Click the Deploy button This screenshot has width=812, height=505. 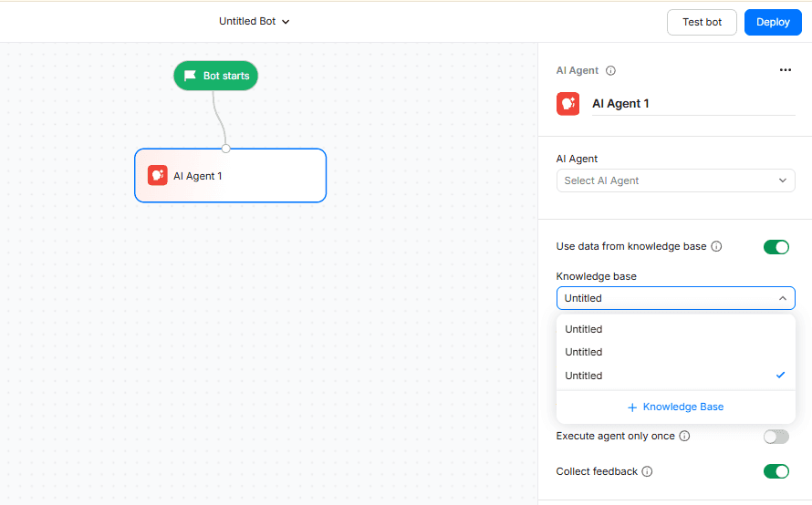(x=773, y=22)
